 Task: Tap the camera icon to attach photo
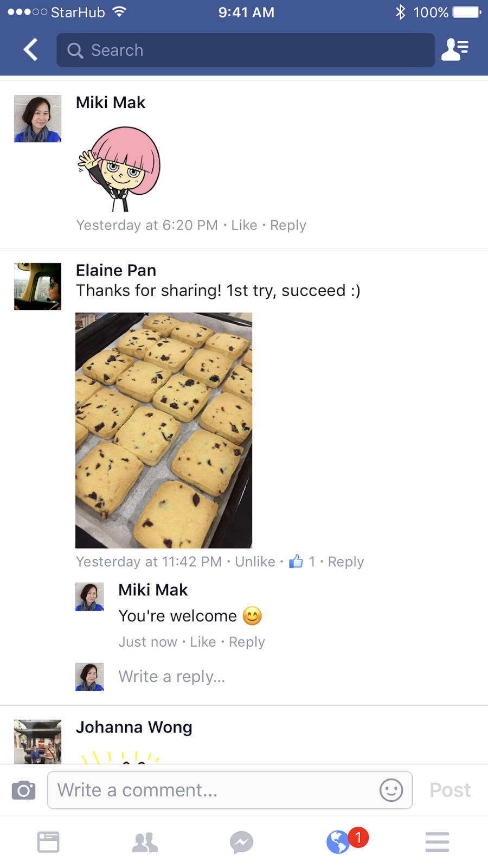point(24,790)
